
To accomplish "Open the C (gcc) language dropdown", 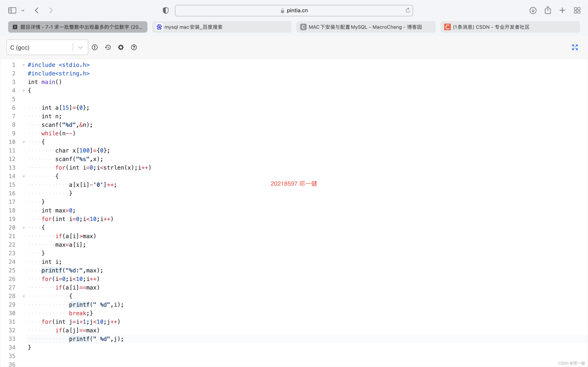I will tap(47, 47).
